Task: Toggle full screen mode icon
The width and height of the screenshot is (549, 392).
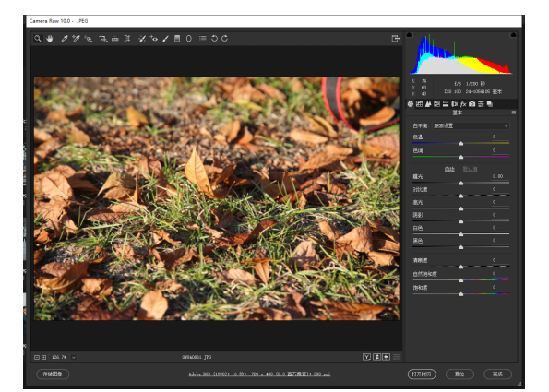Action: [x=395, y=38]
